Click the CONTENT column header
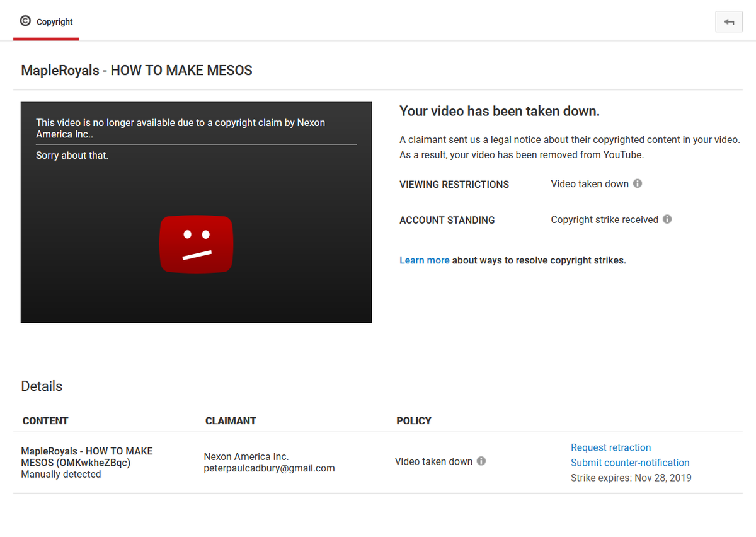The height and width of the screenshot is (537, 756). (x=45, y=420)
